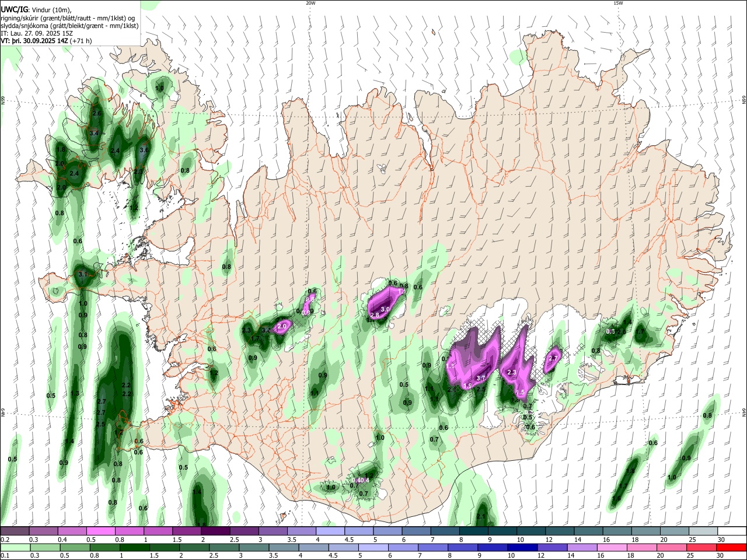Click the '3.1' rain value off the west coast
The height and width of the screenshot is (560, 747).
coord(83,274)
